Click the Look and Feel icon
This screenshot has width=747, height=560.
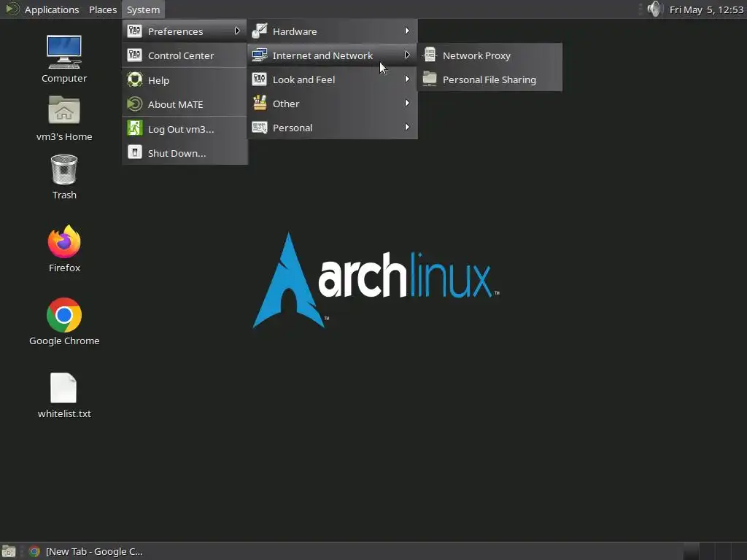tap(259, 79)
